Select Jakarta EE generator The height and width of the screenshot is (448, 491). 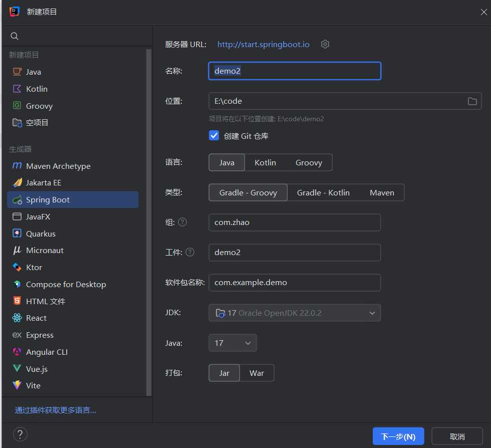tap(73, 182)
